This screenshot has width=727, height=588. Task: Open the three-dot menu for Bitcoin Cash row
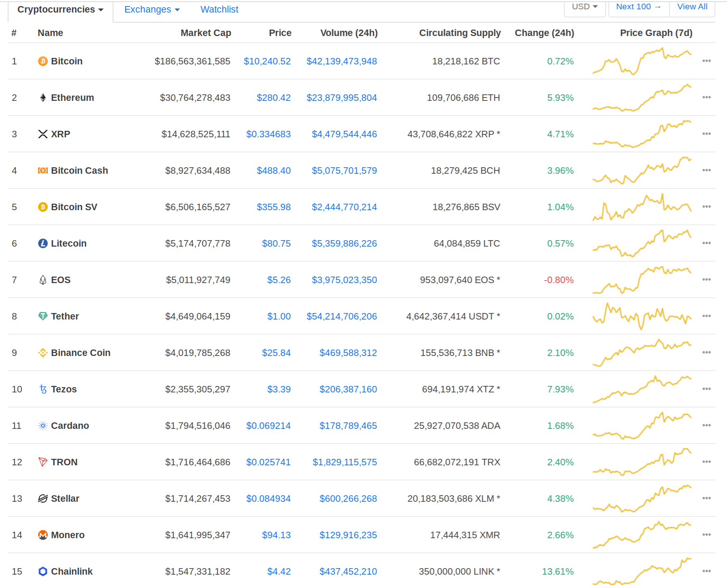point(707,170)
